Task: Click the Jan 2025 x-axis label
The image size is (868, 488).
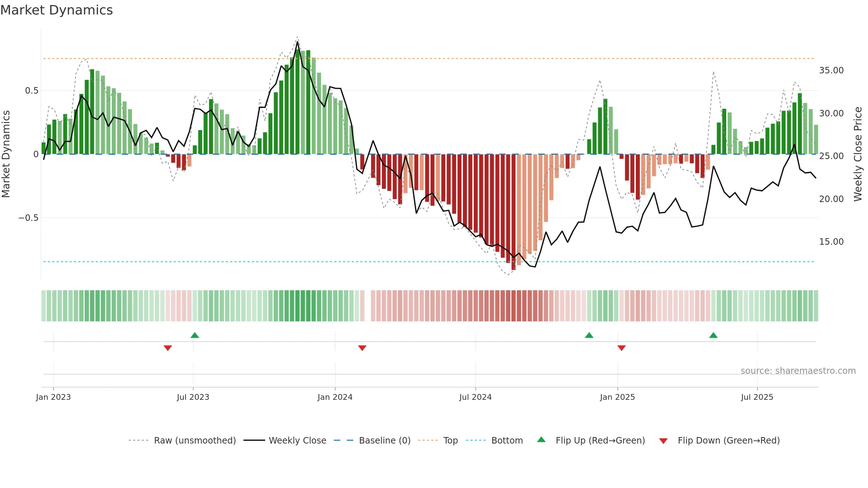Action: point(618,397)
